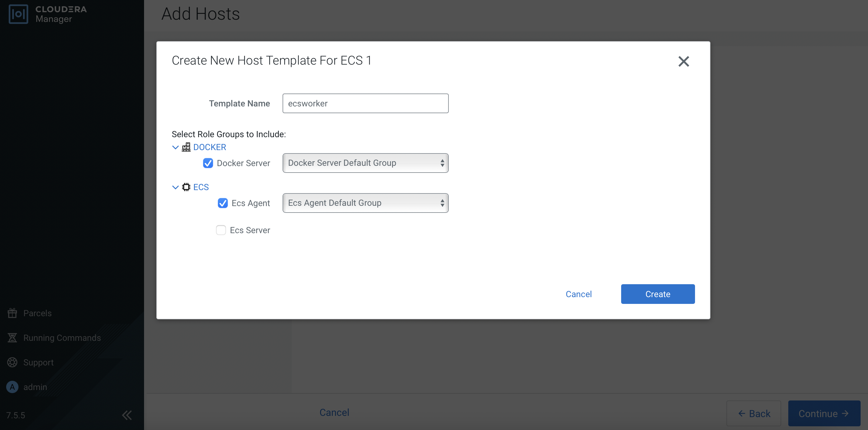Enable the Ecs Server checkbox

coord(221,230)
